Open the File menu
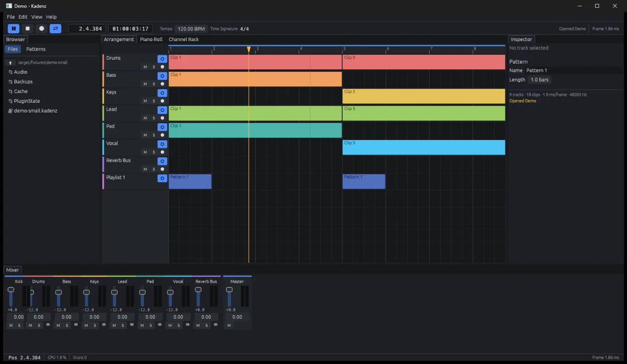This screenshot has width=627, height=364. [11, 17]
